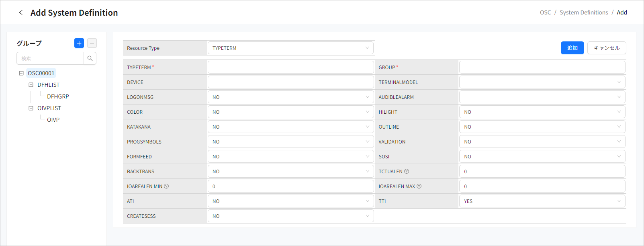The height and width of the screenshot is (246, 644).
Task: Click the back arrow beside Add System Definition
Action: pos(21,12)
